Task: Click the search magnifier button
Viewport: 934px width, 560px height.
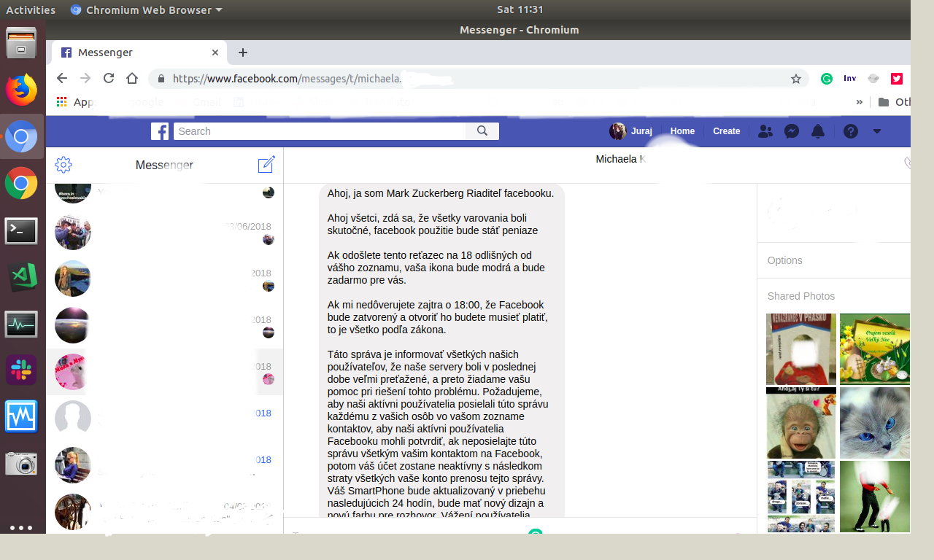Action: tap(482, 131)
